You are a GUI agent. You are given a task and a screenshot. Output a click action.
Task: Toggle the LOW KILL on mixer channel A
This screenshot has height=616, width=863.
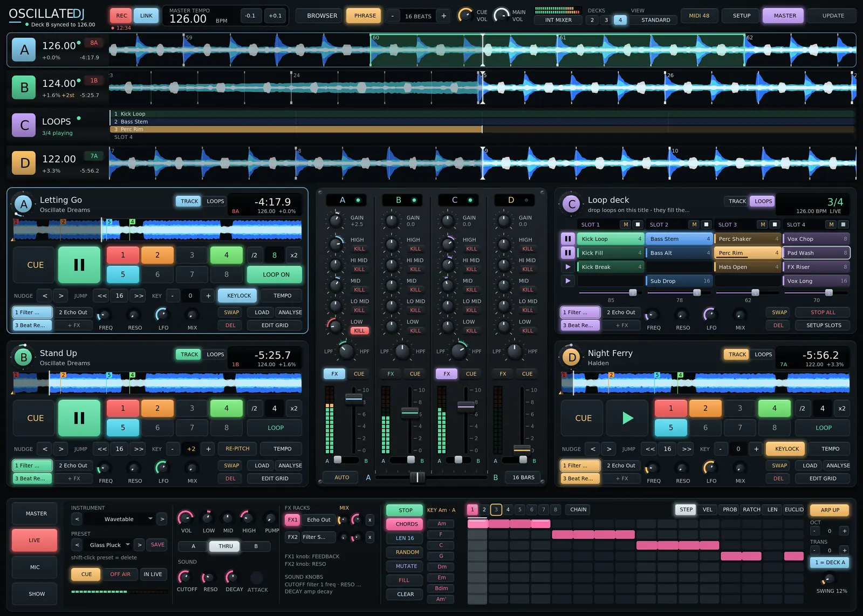click(x=359, y=331)
